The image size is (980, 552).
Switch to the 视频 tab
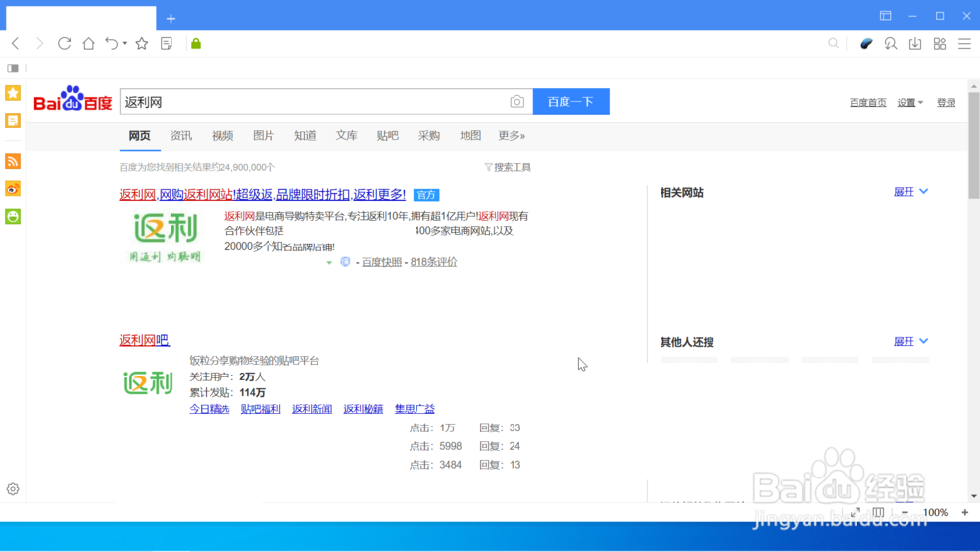[222, 135]
